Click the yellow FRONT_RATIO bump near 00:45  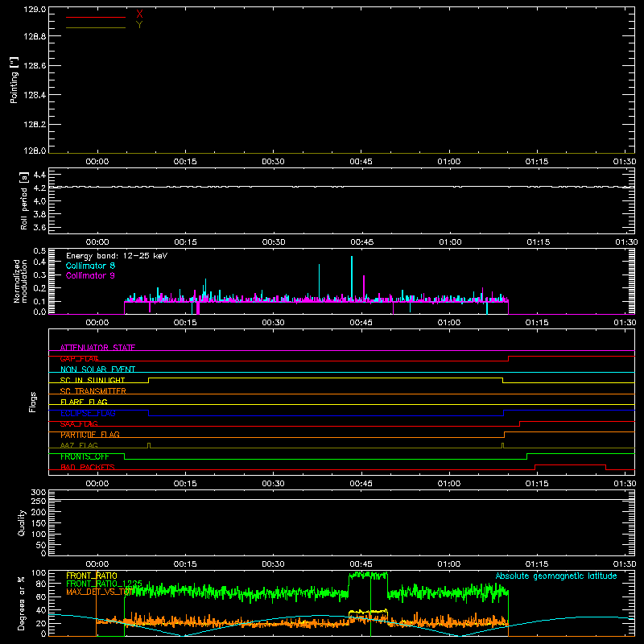pyautogui.click(x=368, y=612)
